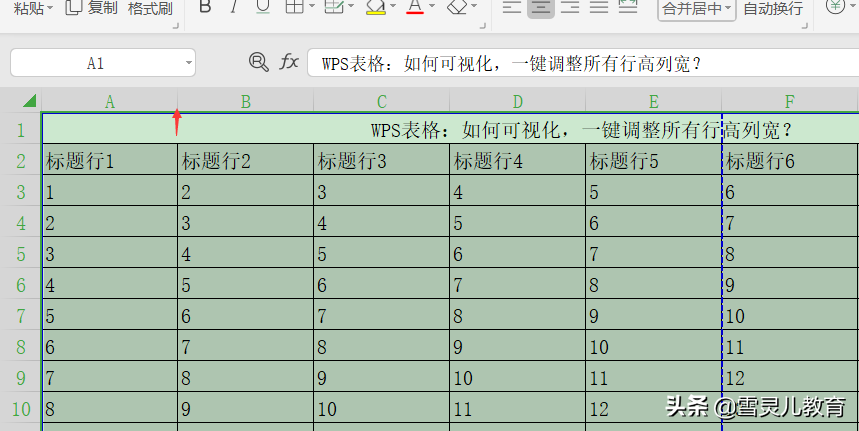Select row 7 header
This screenshot has width=859, height=431.
(x=21, y=315)
